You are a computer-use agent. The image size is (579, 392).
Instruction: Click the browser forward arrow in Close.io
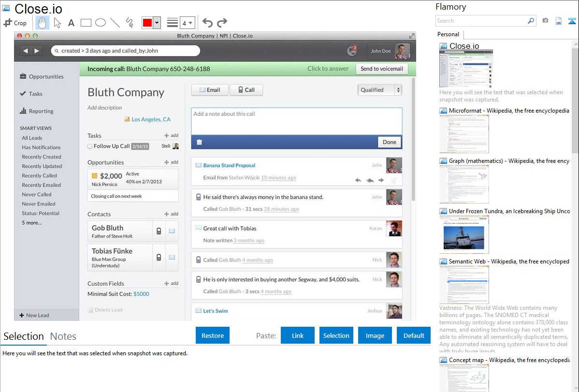click(x=37, y=51)
